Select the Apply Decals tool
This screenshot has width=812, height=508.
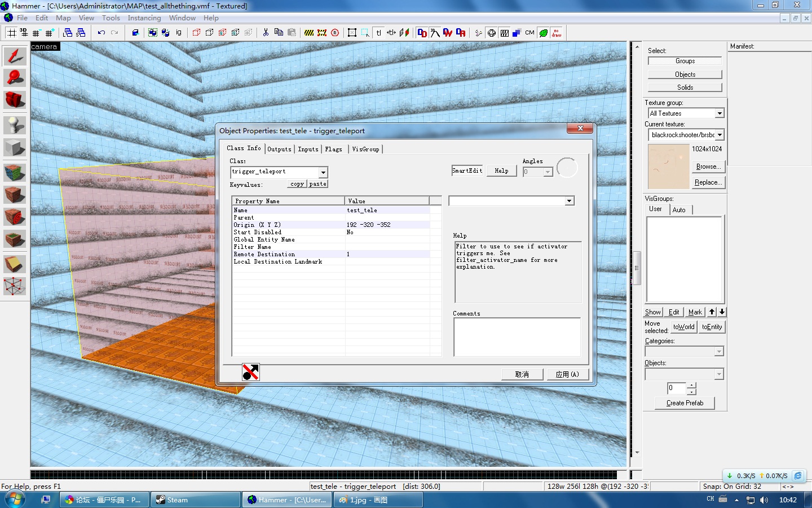point(15,217)
